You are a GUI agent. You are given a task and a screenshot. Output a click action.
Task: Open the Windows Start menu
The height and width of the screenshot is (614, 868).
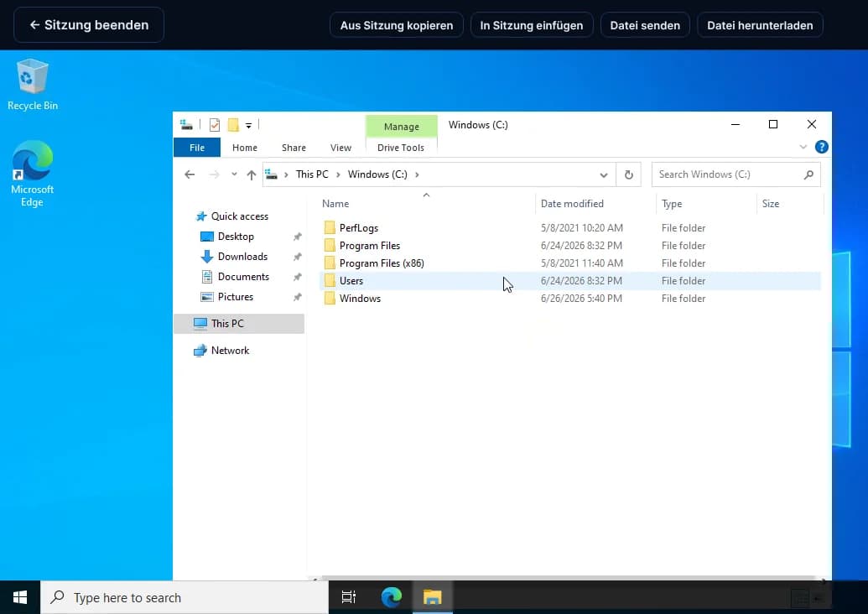coord(20,597)
